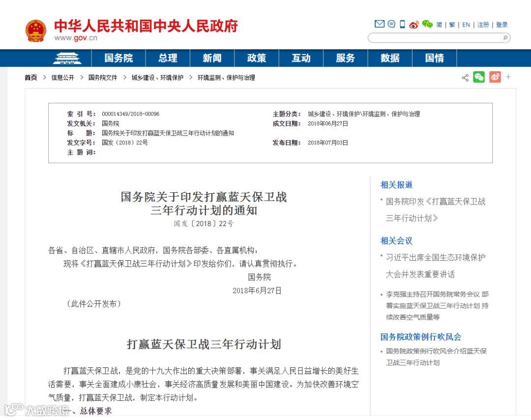The image size is (531, 420).
Task: Open the 总理 menu tab
Action: tap(168, 58)
